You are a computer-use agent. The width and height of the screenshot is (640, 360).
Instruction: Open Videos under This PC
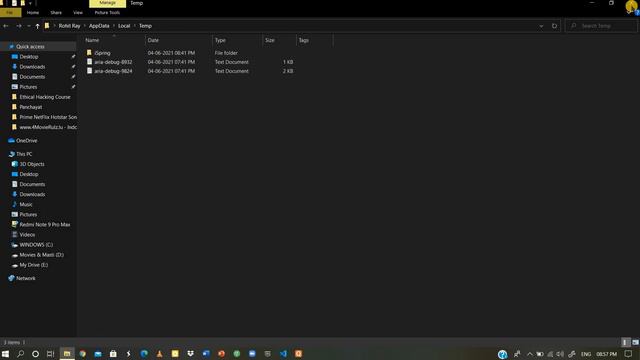27,235
